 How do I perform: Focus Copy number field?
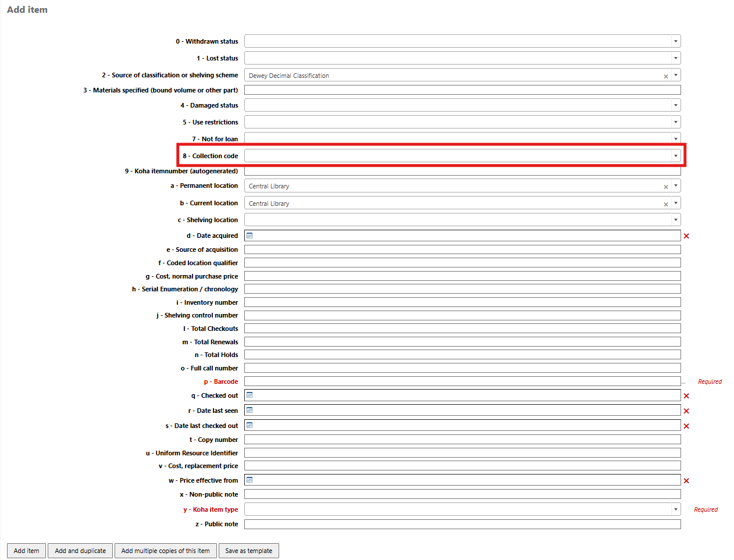click(462, 440)
